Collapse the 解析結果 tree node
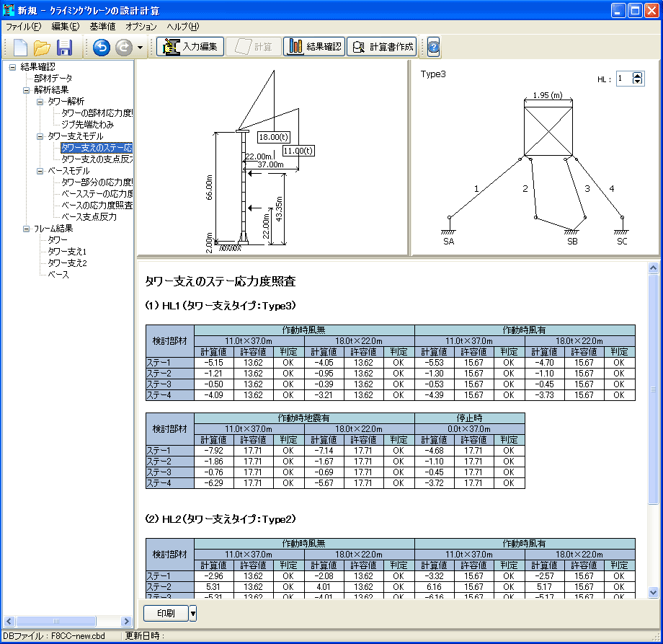This screenshot has height=644, width=663. point(27,90)
